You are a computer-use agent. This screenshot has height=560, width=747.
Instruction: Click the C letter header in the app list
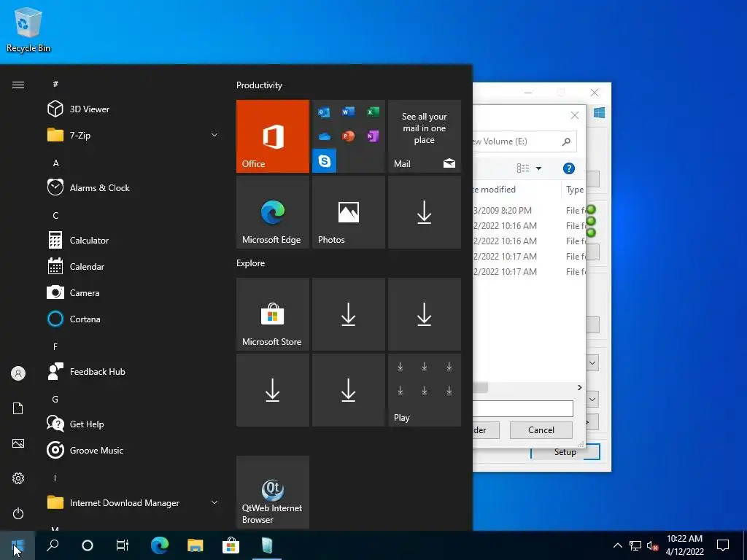55,216
